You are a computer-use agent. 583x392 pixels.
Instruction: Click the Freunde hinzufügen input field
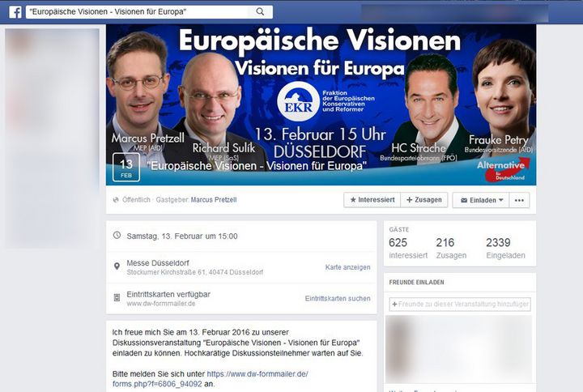[460, 304]
